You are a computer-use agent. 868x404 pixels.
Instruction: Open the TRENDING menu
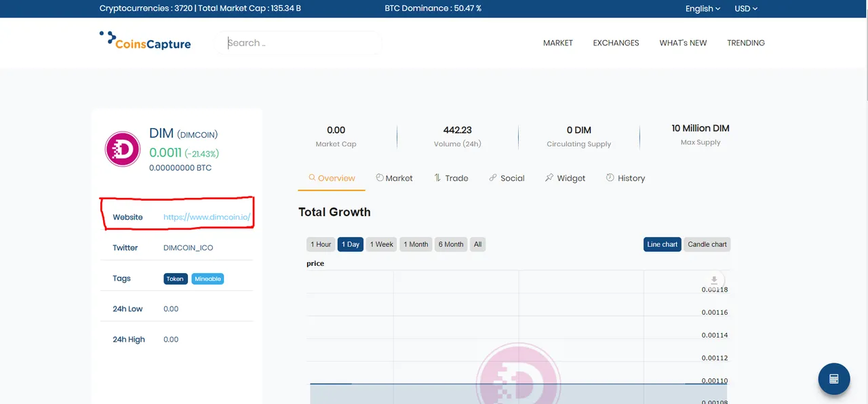[x=746, y=43]
